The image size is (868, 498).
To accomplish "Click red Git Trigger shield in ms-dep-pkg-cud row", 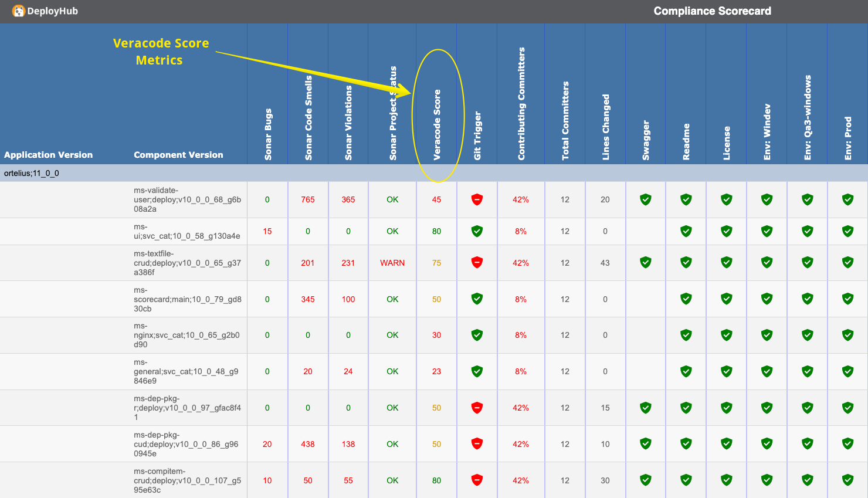I will point(477,444).
